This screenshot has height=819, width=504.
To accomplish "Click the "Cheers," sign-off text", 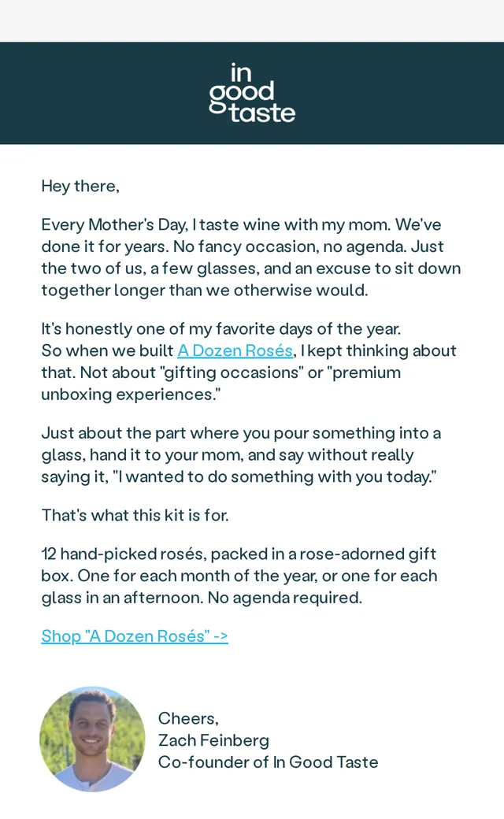I will (188, 719).
